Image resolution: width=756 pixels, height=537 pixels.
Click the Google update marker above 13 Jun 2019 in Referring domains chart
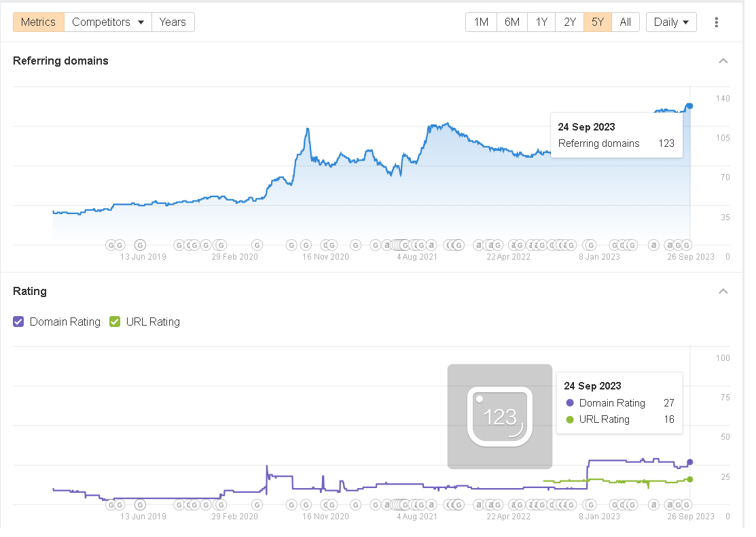coord(140,245)
